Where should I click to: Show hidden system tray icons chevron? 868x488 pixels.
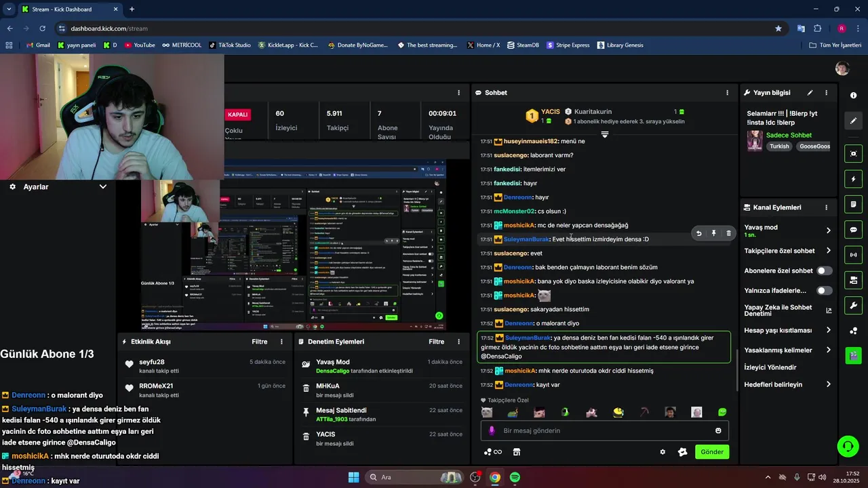tap(768, 477)
